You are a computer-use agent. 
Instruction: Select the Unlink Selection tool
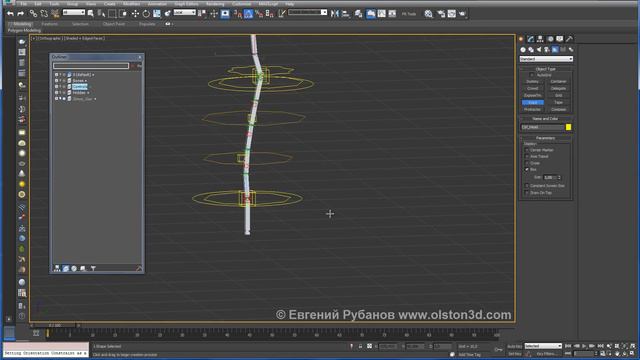pos(44,13)
